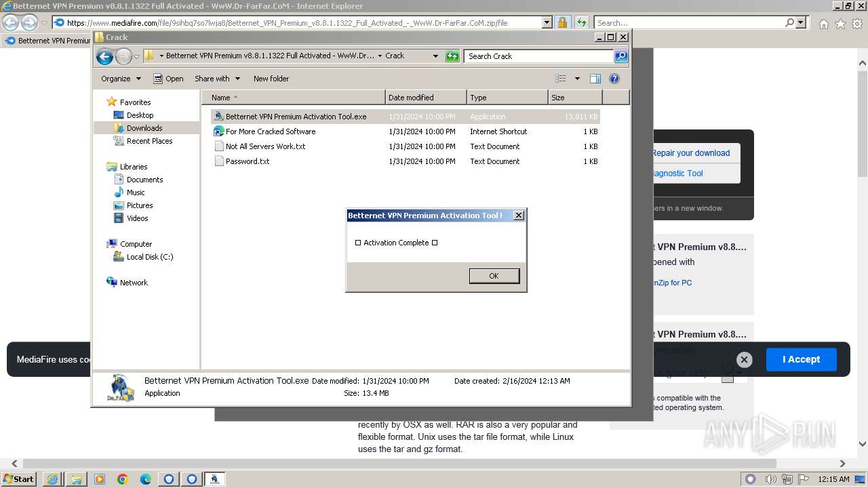This screenshot has width=868, height=488.
Task: Go forward in Crack explorer window
Action: 123,56
